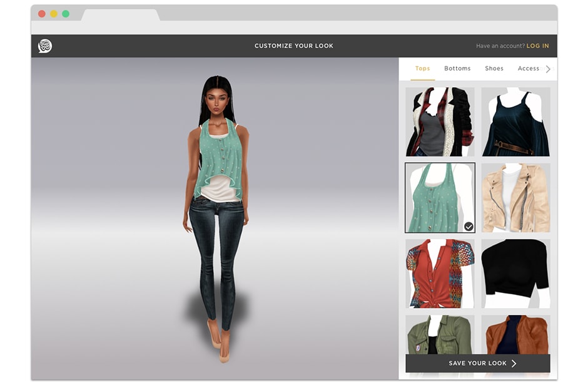Click the LOG IN link

click(x=537, y=46)
